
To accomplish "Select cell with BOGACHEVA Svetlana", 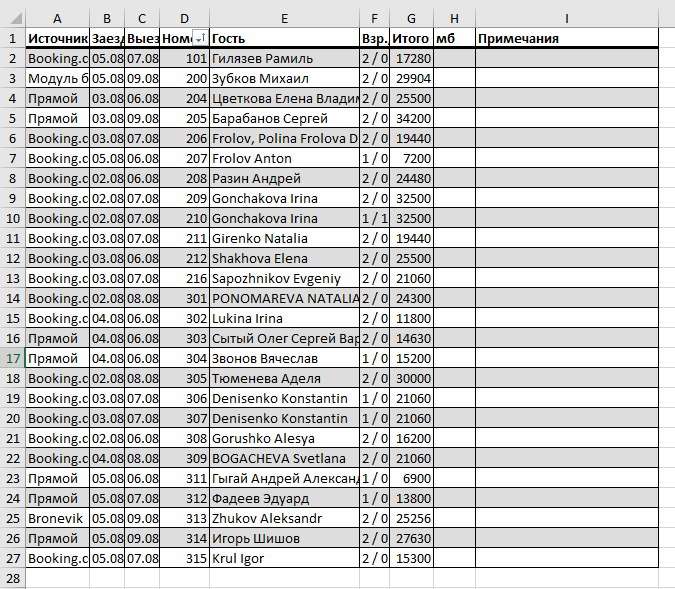I will (284, 458).
